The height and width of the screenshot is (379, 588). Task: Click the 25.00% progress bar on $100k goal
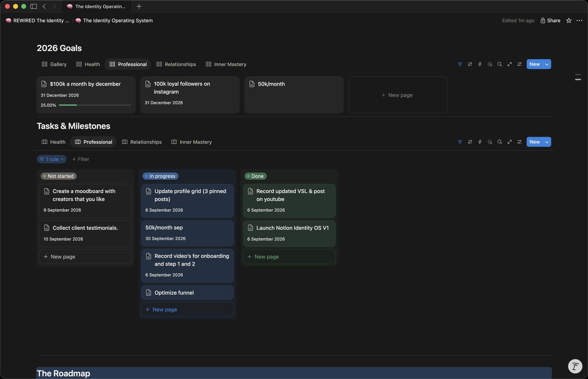[x=95, y=105]
